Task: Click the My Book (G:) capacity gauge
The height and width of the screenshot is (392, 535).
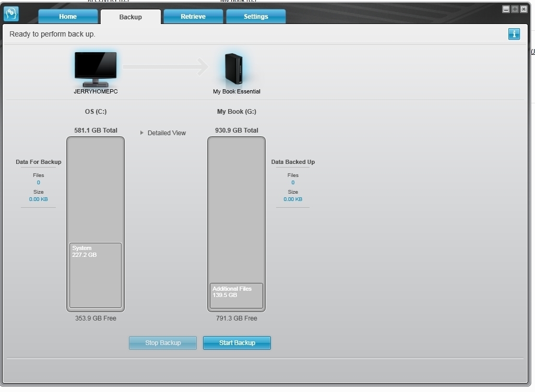Action: click(x=236, y=224)
